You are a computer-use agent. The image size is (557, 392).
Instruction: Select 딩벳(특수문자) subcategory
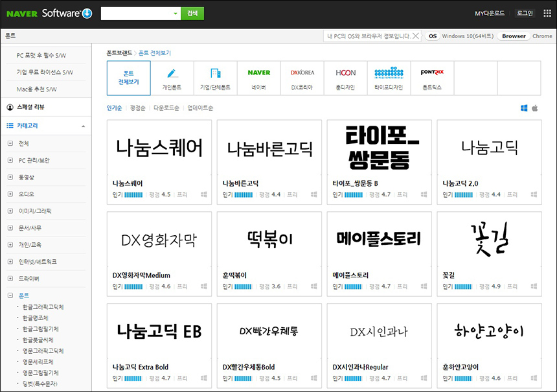coord(40,384)
